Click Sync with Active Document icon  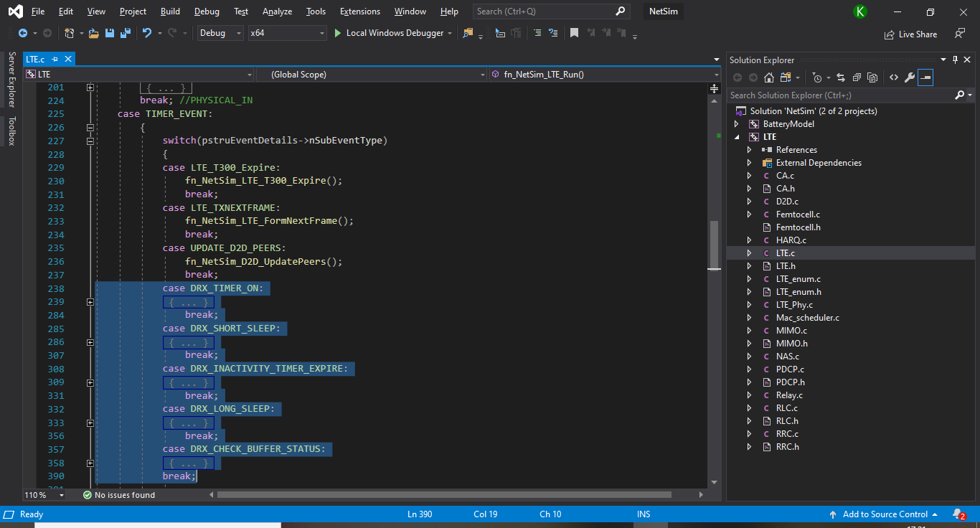coord(840,77)
